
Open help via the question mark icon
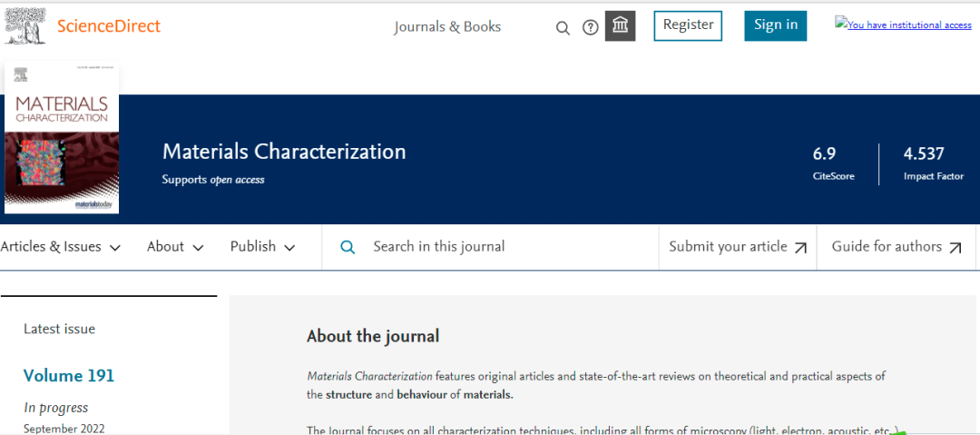590,27
